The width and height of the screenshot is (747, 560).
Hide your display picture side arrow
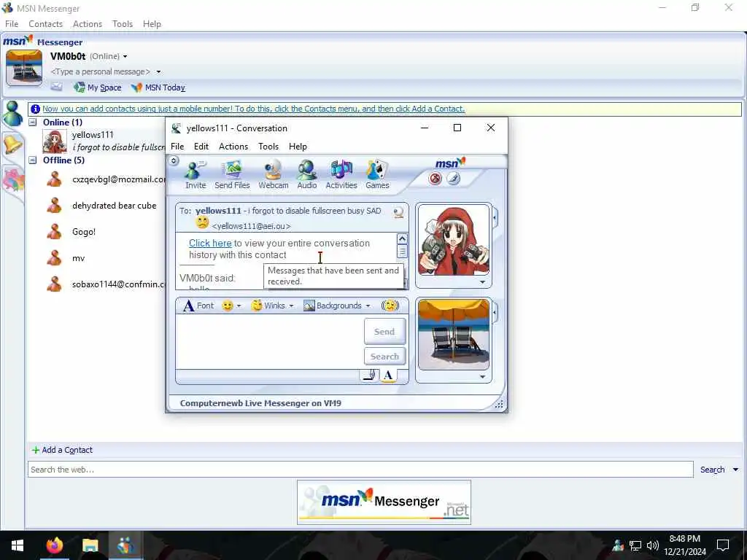[x=495, y=313]
